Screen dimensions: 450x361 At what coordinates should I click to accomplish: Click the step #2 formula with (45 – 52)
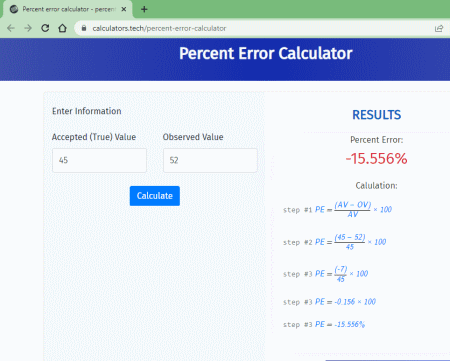point(334,242)
